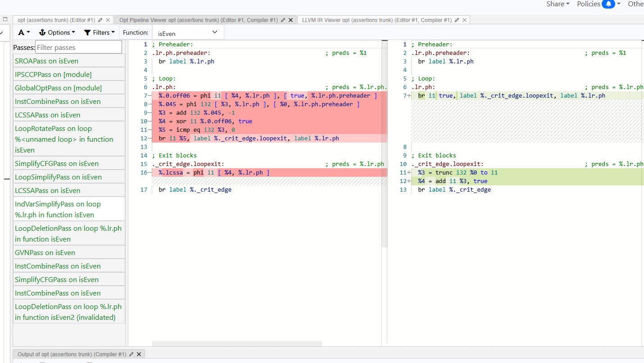The width and height of the screenshot is (644, 363).
Task: Click the left diff pane vertical scrollbar
Action: click(384, 144)
